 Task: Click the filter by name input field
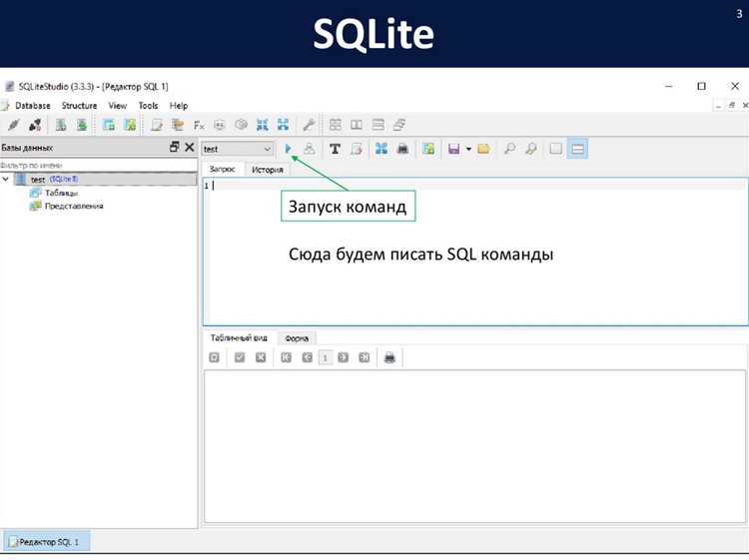(x=99, y=165)
